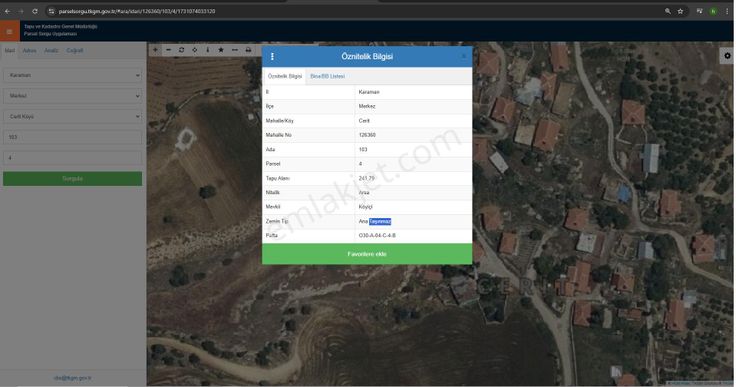The width and height of the screenshot is (736, 387).
Task: View site information icon in address bar
Action: [52, 11]
